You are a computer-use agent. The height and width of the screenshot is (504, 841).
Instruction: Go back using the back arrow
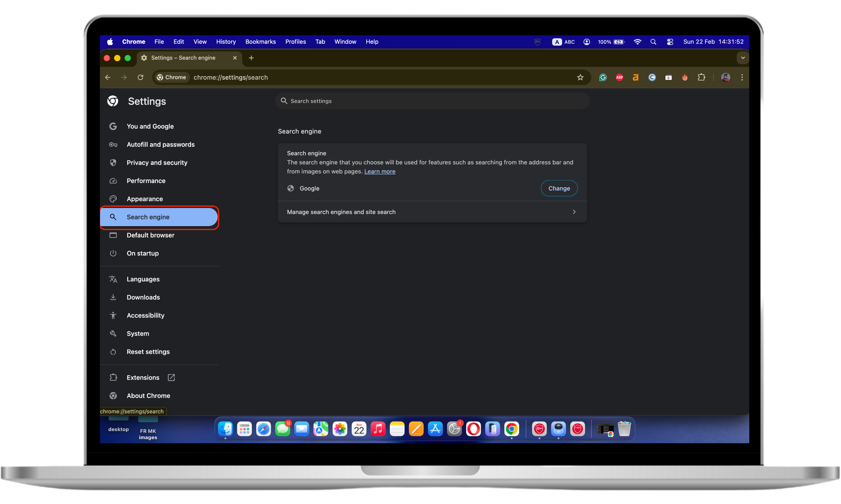(108, 77)
